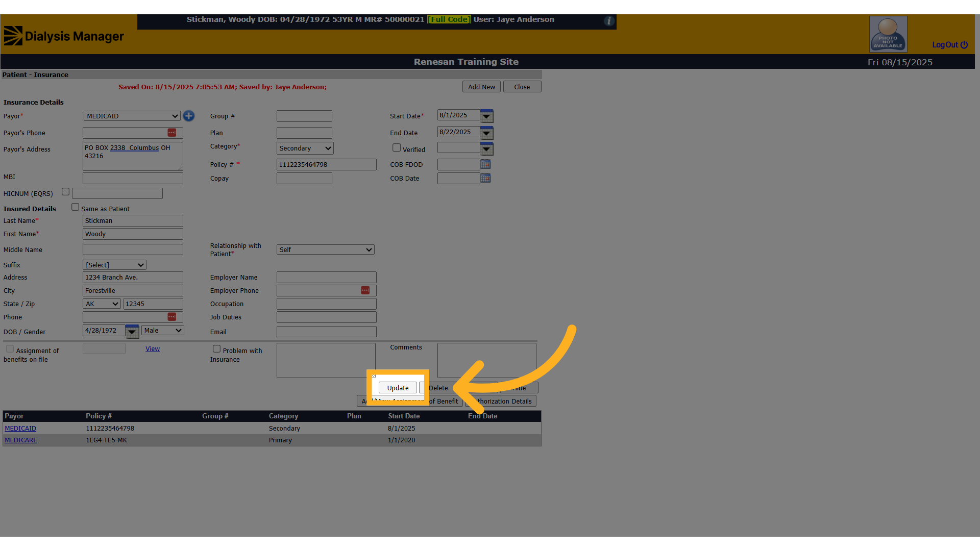Screen dimensions: 980x551
Task: Click the blue plus icon beside Payor
Action: [x=189, y=116]
